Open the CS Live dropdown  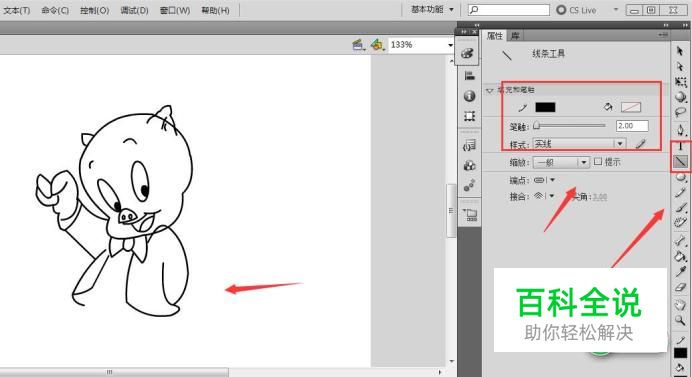pyautogui.click(x=616, y=9)
